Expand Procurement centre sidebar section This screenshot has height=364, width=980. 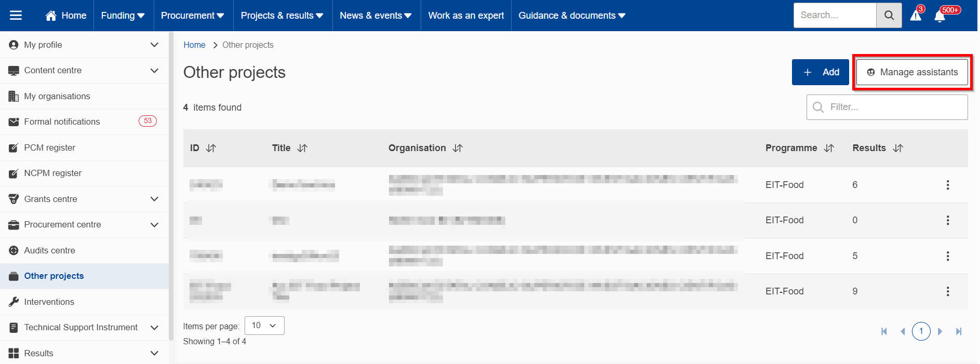[154, 225]
